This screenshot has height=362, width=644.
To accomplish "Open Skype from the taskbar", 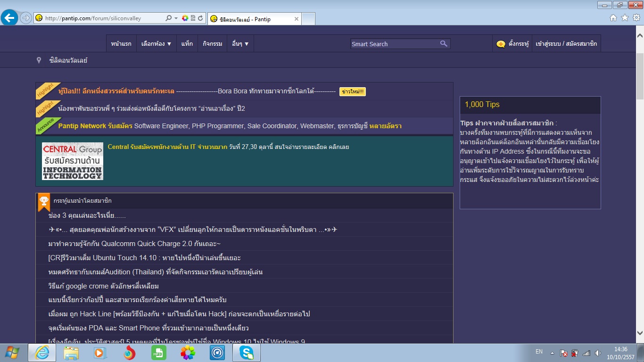I will pos(247,353).
